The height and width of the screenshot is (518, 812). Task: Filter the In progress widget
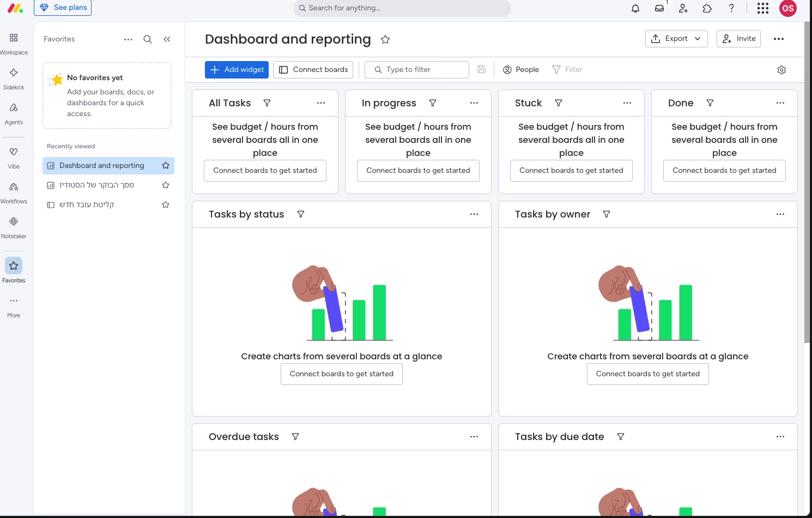[433, 103]
